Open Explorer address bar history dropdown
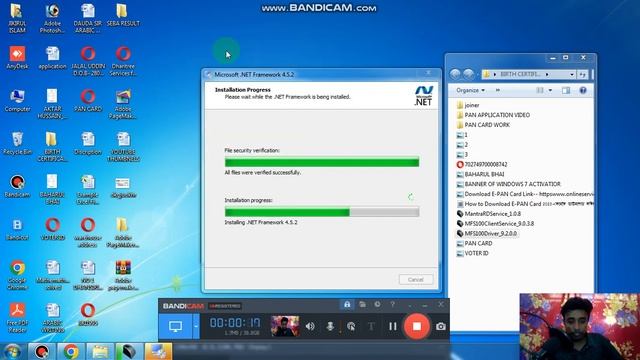 pos(572,74)
